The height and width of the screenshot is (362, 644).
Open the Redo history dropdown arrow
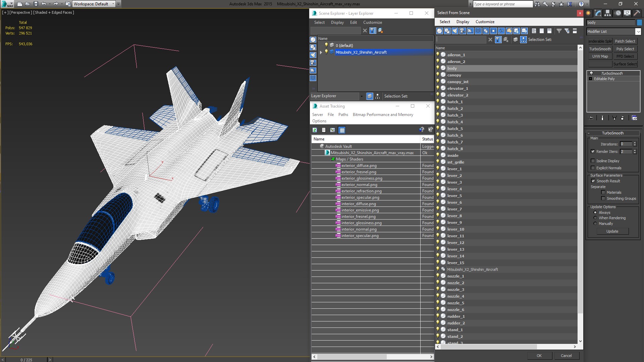pyautogui.click(x=62, y=4)
